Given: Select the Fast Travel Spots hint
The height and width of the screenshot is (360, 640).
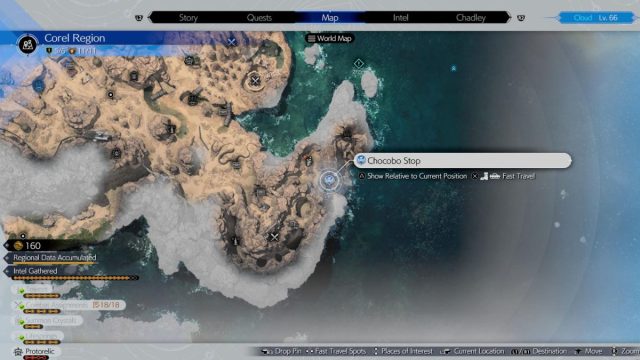Looking at the screenshot, I should tap(336, 351).
